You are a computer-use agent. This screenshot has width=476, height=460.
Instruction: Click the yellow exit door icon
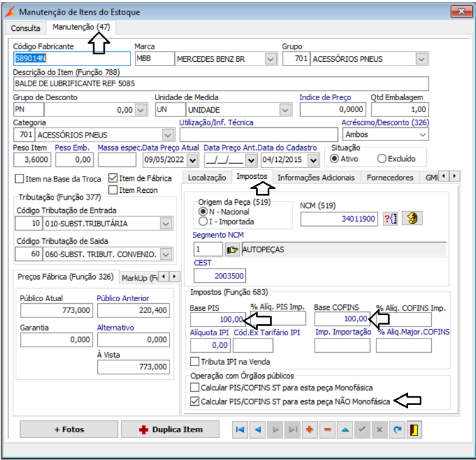pos(415,430)
